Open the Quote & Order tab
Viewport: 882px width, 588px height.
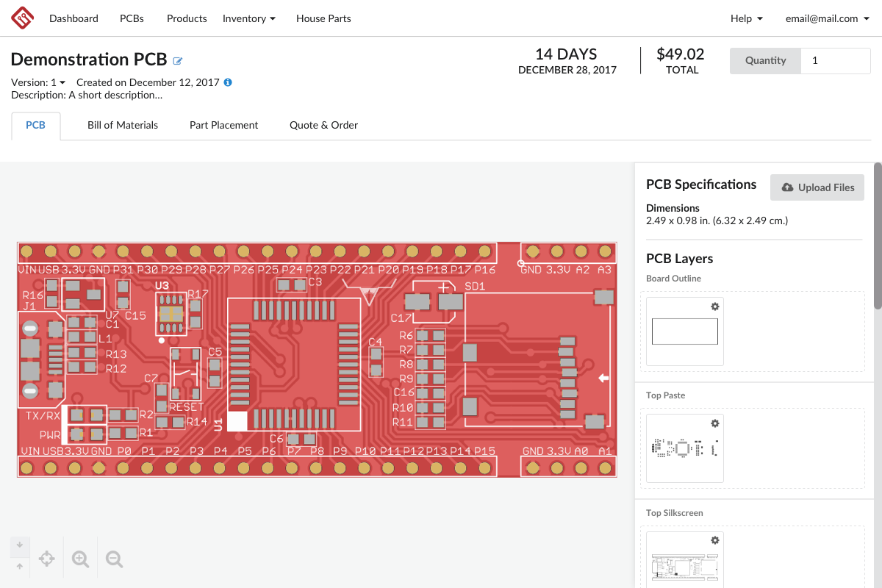pyautogui.click(x=323, y=125)
